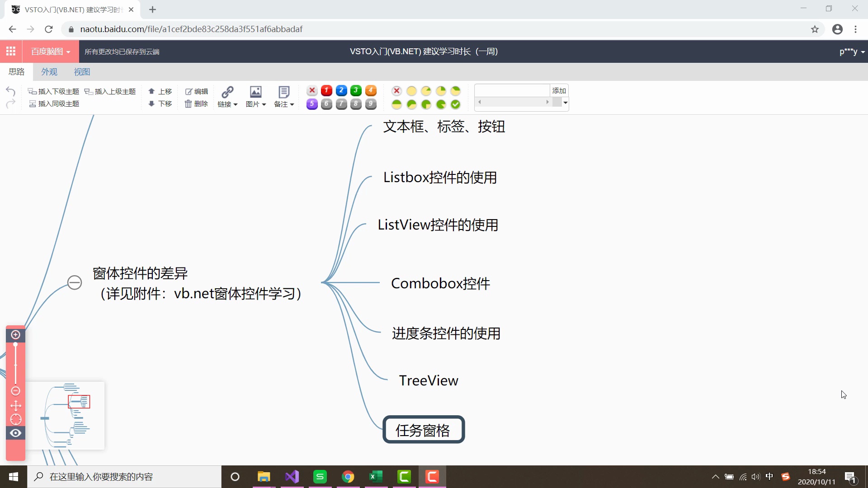
Task: Apply the green checkmark complete progress icon
Action: 456,104
